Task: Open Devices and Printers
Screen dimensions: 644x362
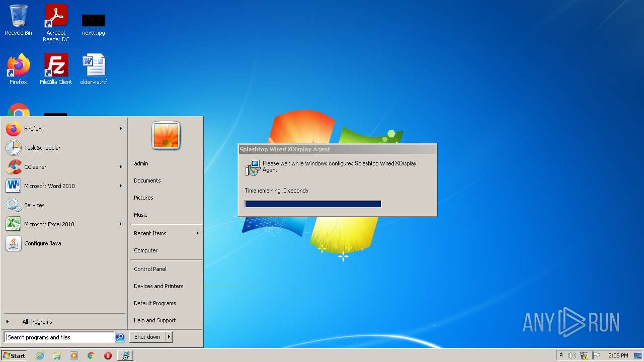Action: (158, 286)
